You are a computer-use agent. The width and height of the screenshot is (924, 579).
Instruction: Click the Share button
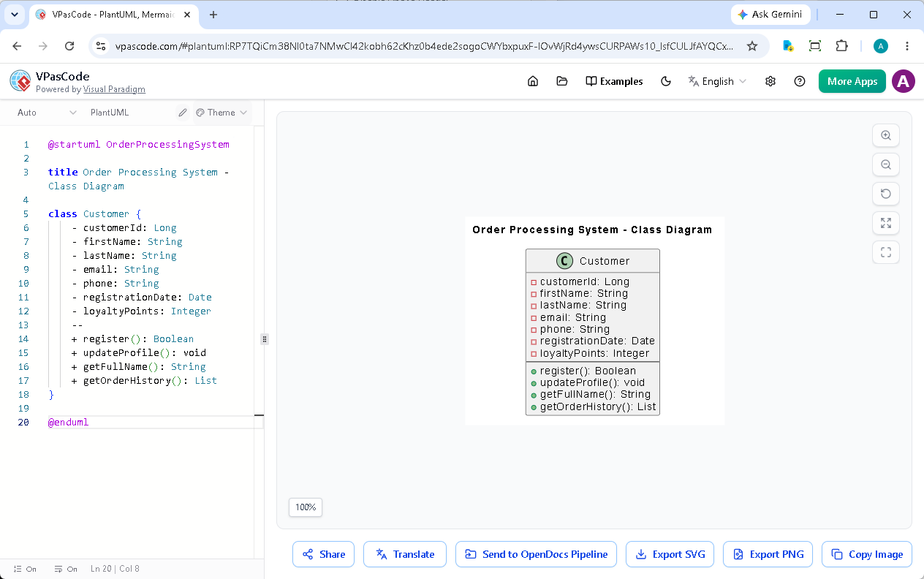[324, 554]
